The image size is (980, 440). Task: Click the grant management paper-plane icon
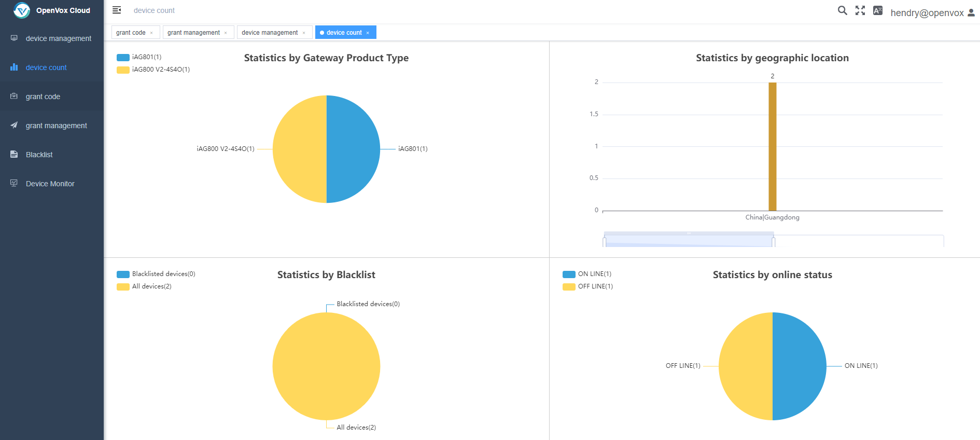click(x=14, y=125)
